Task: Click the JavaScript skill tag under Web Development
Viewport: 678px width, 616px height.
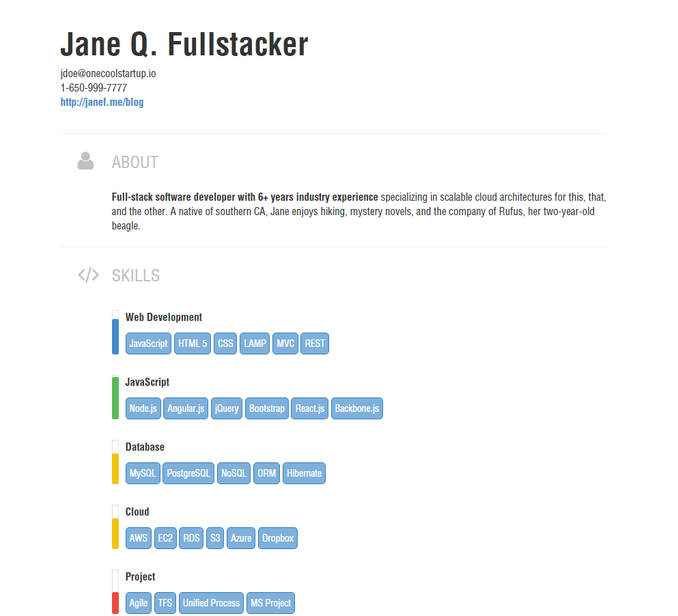Action: tap(148, 344)
